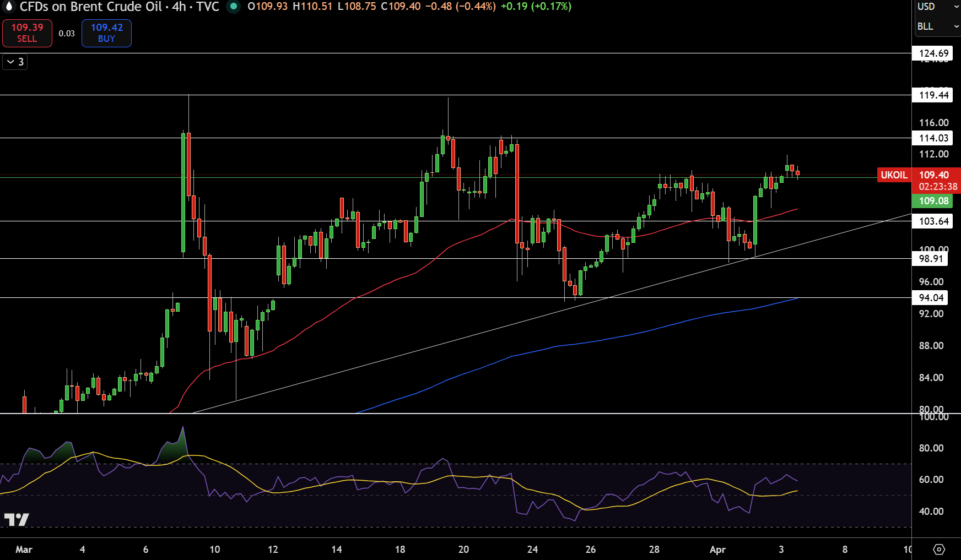The image size is (961, 560).
Task: Click the SELL 109.39 button
Action: (27, 33)
